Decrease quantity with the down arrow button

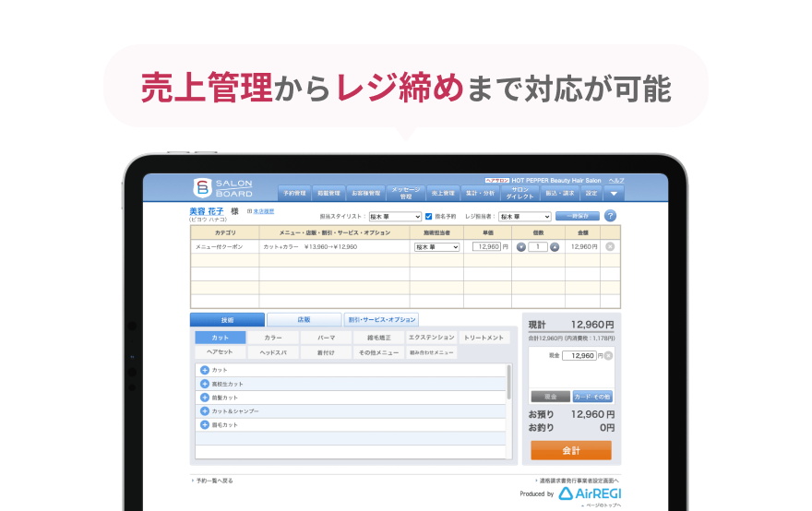(x=521, y=247)
